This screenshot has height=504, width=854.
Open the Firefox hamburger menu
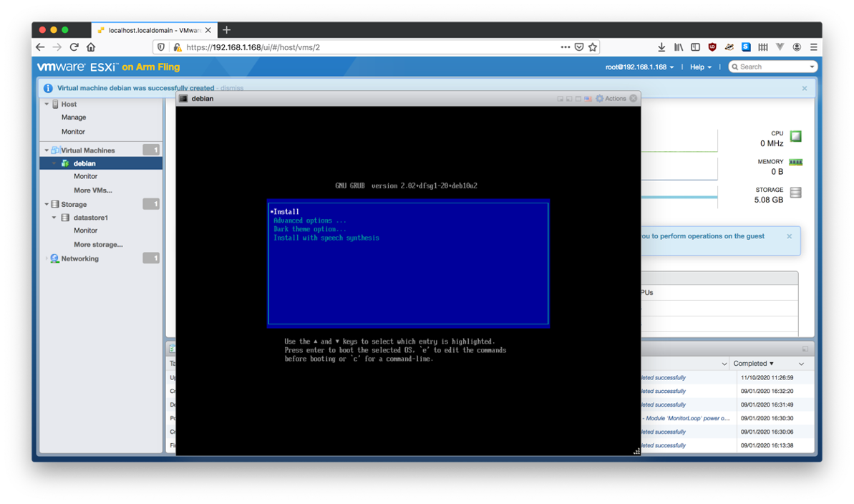point(814,47)
